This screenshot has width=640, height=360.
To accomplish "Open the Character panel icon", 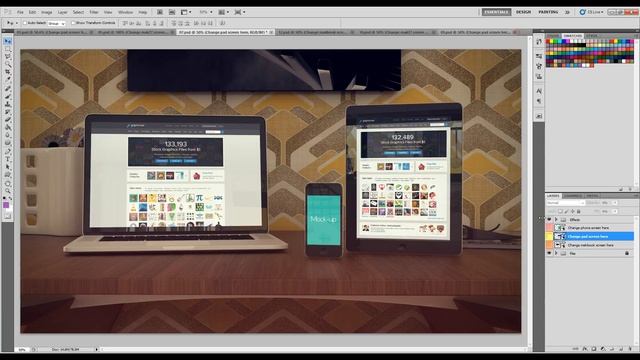I will [539, 91].
